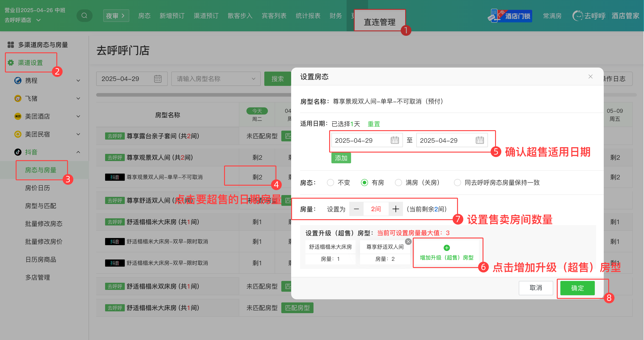Collapse the 抖音 channel section
The width and height of the screenshot is (644, 340).
tap(78, 152)
